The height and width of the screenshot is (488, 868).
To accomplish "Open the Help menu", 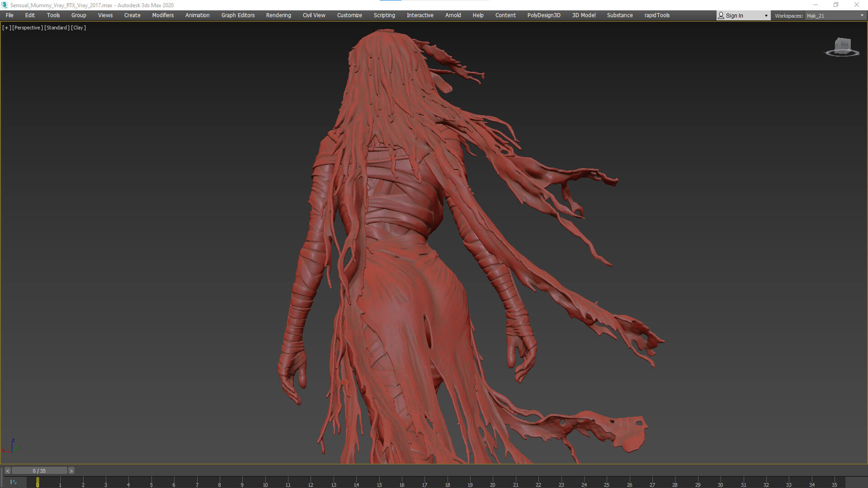I will pyautogui.click(x=478, y=15).
